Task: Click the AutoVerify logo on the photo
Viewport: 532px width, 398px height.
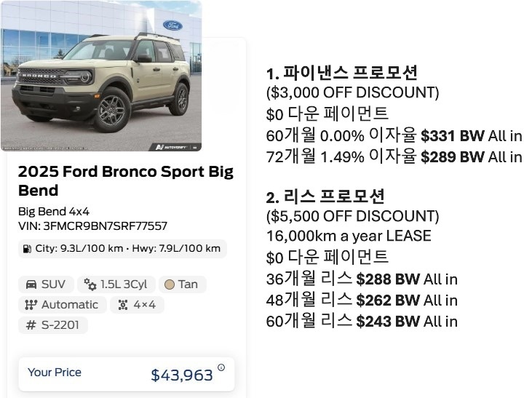Action: click(x=173, y=147)
